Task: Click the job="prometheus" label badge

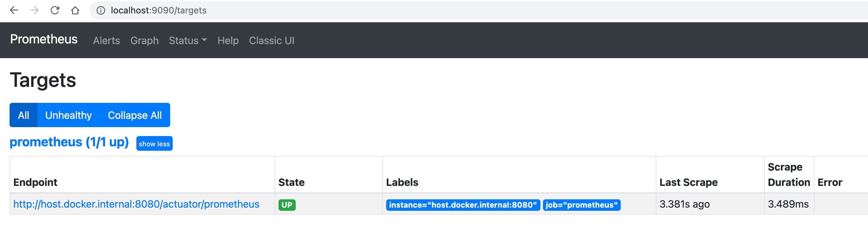Action: [582, 205]
